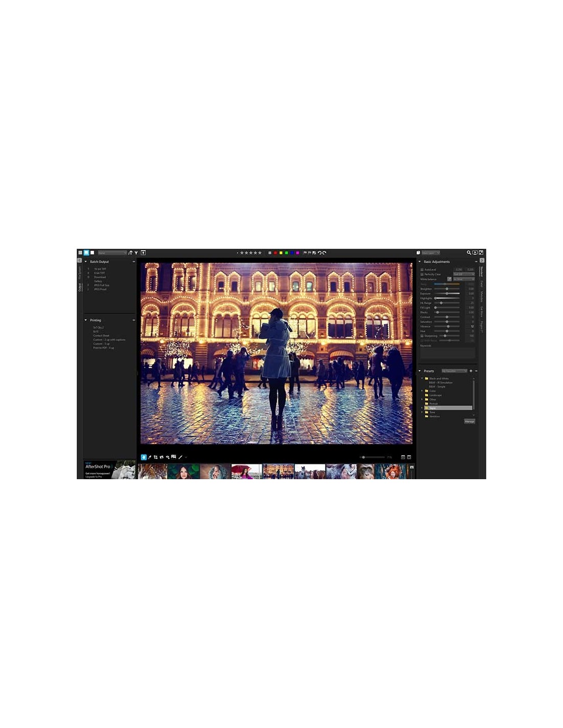This screenshot has height=728, width=563.
Task: Collapse the right panel arrow
Action: (x=482, y=260)
